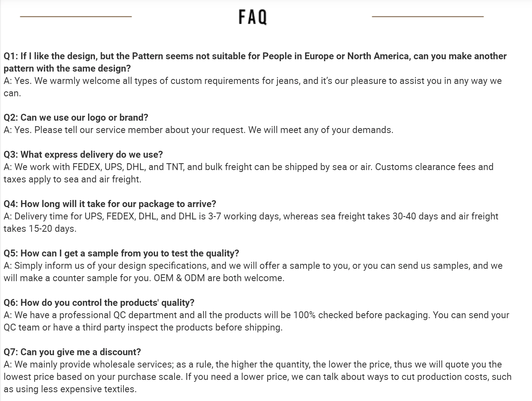Select the Q7 discount question

[x=72, y=352]
